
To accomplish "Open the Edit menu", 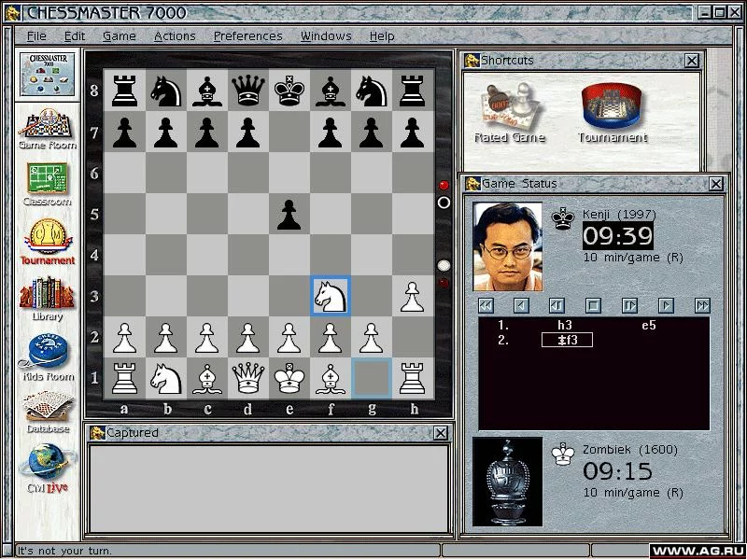I will pyautogui.click(x=75, y=36).
